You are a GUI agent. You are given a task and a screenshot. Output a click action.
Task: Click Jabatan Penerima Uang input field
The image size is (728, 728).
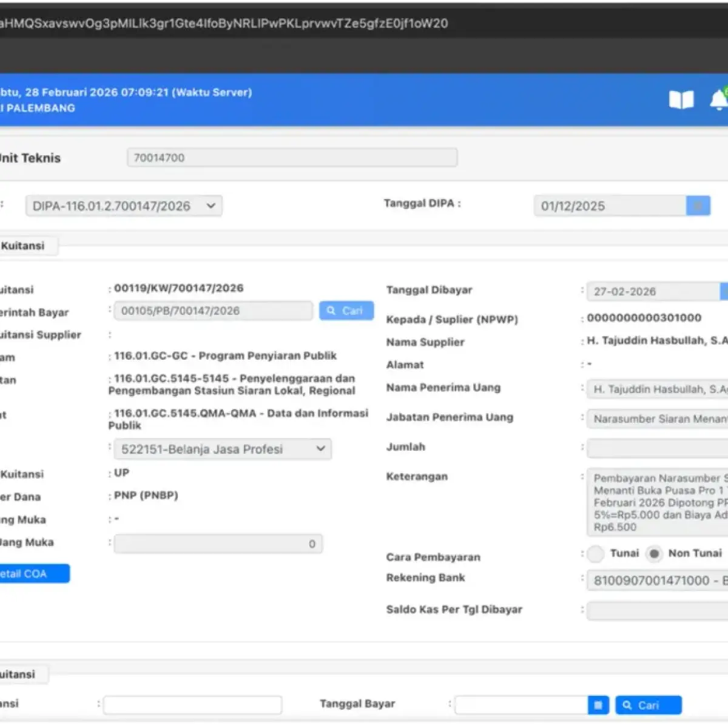point(658,419)
